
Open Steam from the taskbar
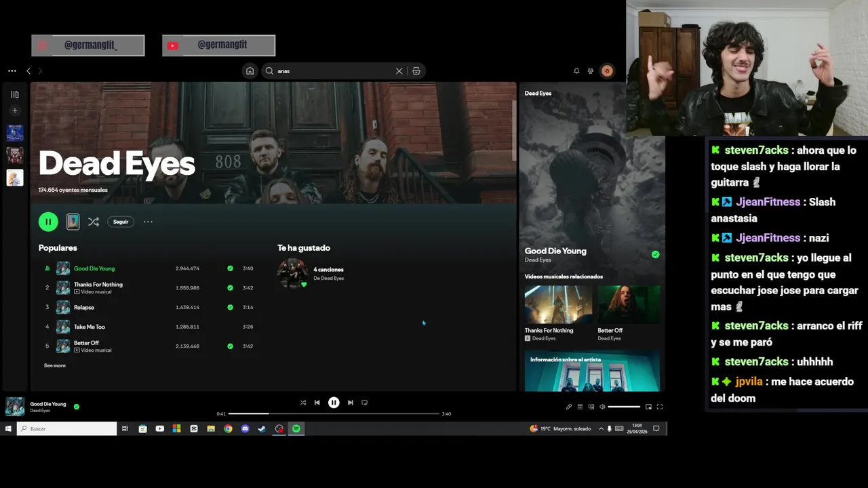coord(262,428)
